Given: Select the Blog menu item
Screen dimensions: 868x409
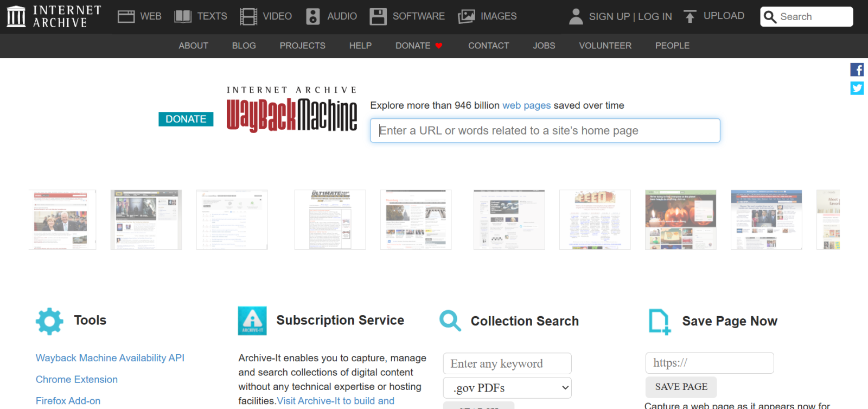Looking at the screenshot, I should click(x=244, y=46).
